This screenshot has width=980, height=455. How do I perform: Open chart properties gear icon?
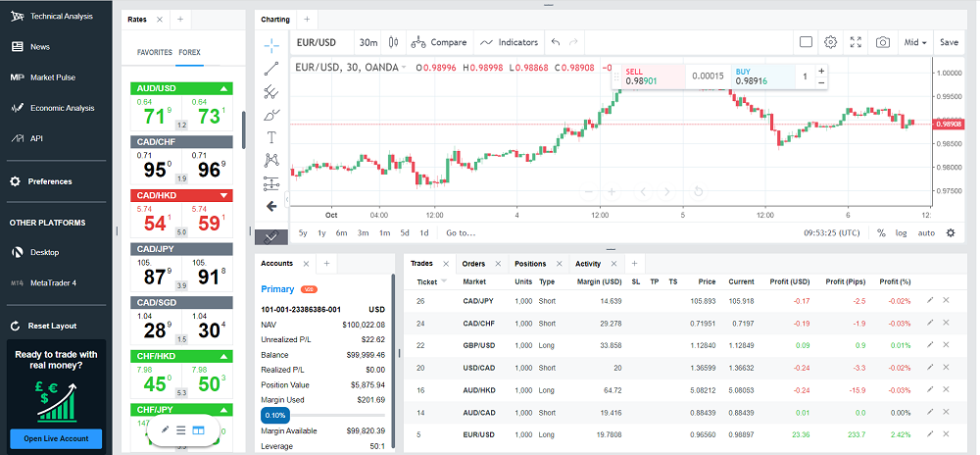pyautogui.click(x=831, y=42)
